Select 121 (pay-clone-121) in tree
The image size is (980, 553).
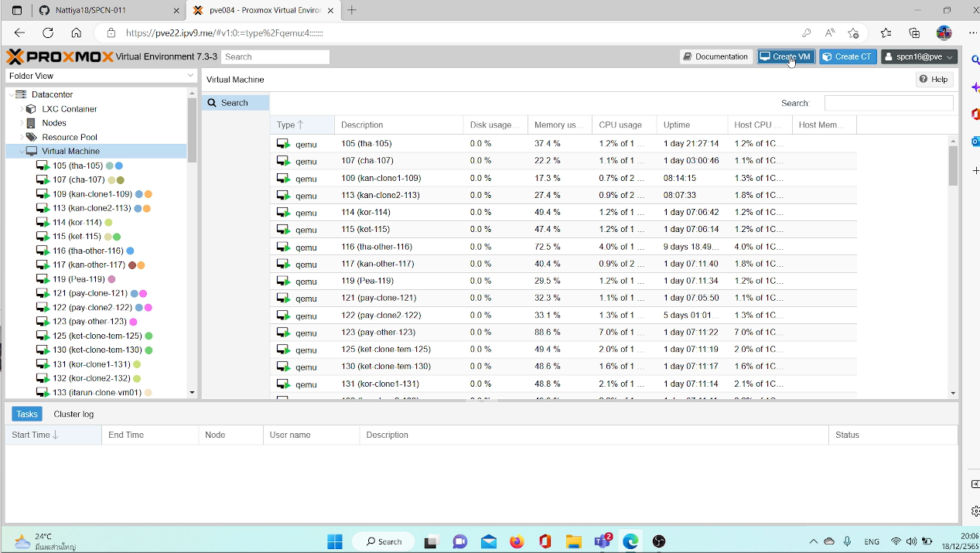pyautogui.click(x=90, y=293)
